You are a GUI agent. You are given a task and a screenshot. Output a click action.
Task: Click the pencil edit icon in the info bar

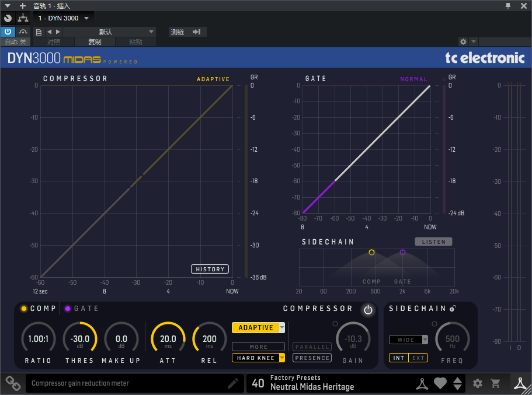pos(233,383)
